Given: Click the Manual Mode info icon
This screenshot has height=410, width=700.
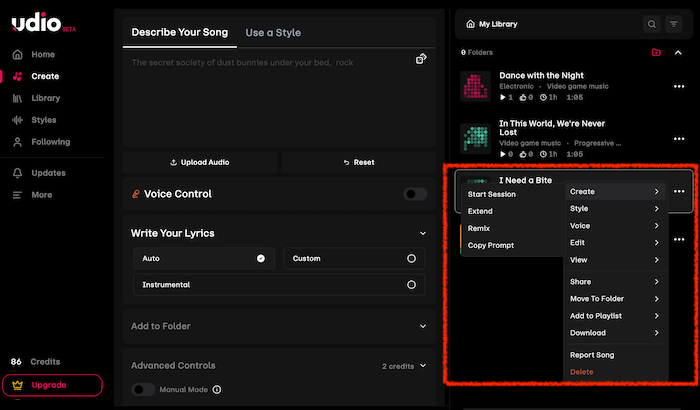Looking at the screenshot, I should tap(217, 390).
